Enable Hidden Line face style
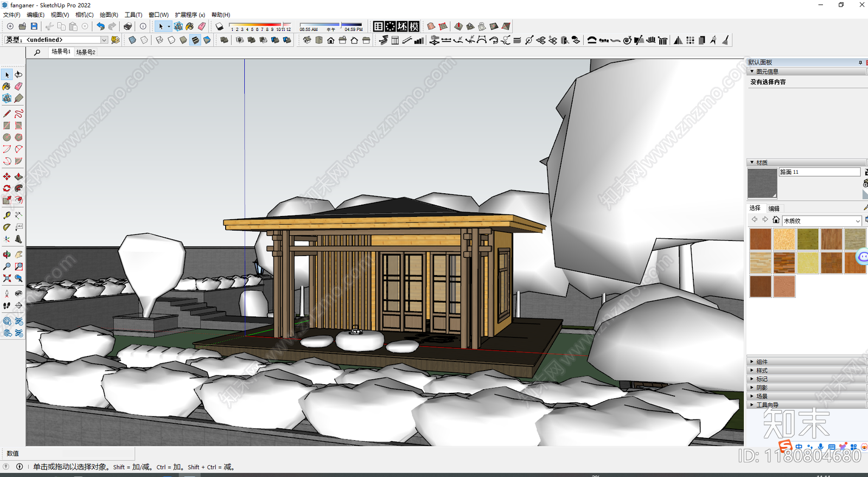Viewport: 868px width, 477px height. tap(171, 40)
